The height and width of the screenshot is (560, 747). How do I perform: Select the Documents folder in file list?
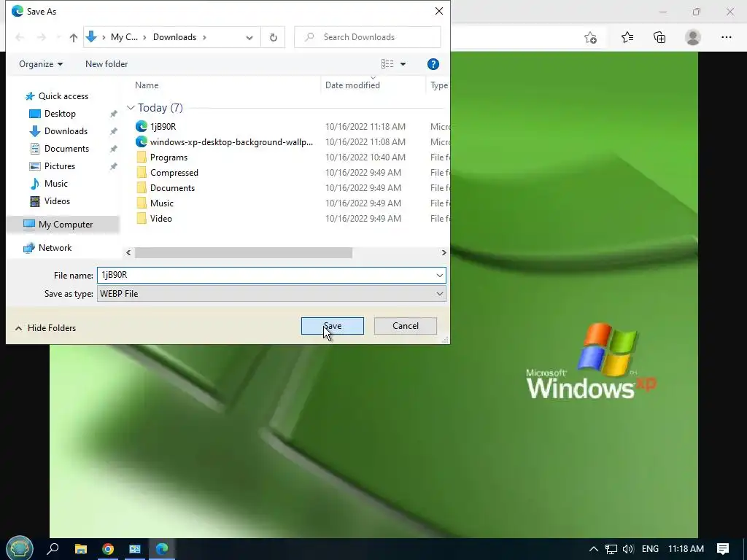click(x=172, y=187)
